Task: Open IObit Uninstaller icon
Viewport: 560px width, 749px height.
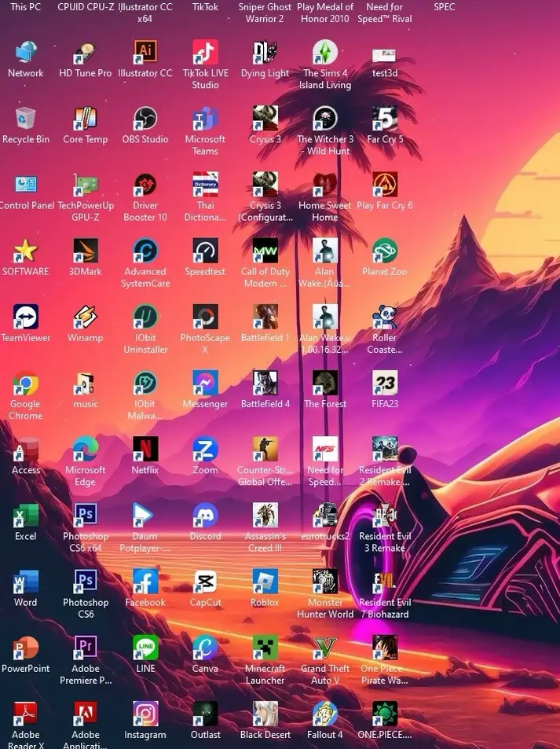Action: (145, 317)
